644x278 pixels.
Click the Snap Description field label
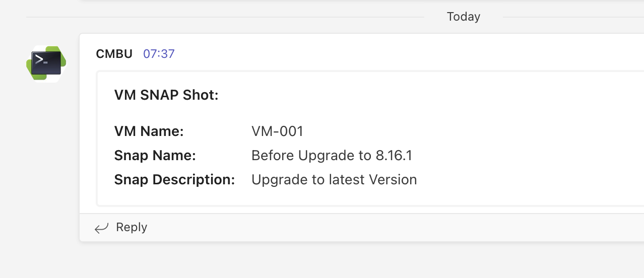174,180
